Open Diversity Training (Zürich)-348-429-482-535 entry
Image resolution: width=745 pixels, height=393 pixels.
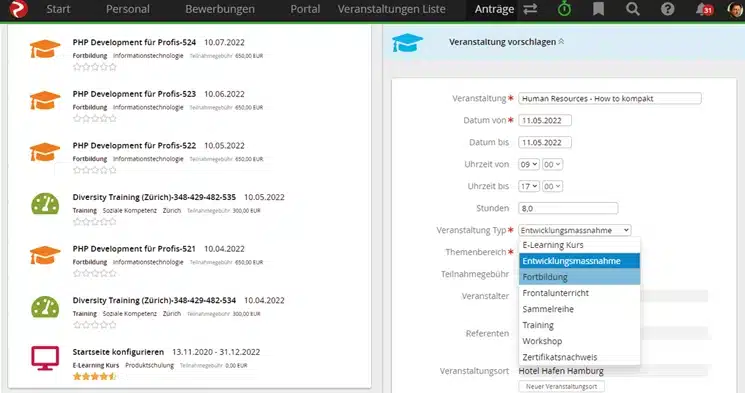(154, 197)
